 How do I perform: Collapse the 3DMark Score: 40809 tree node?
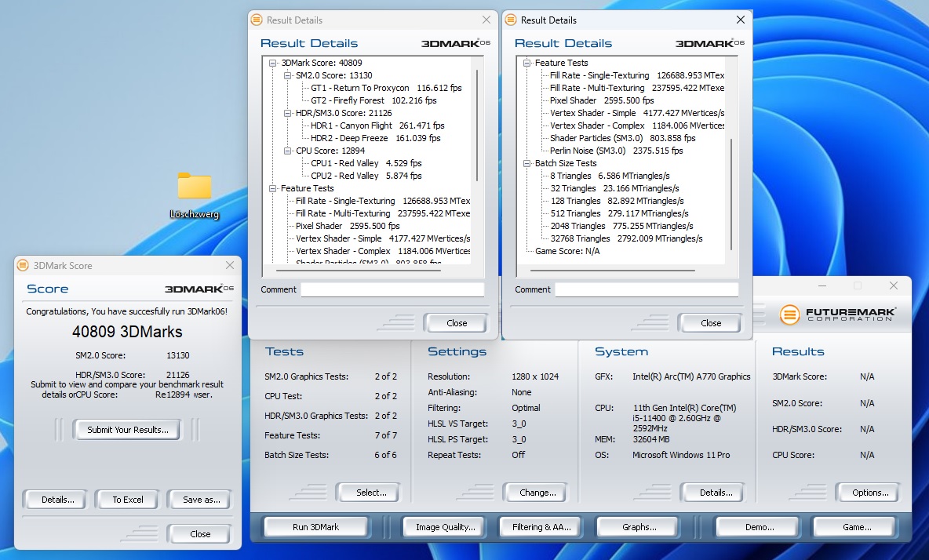click(x=273, y=63)
